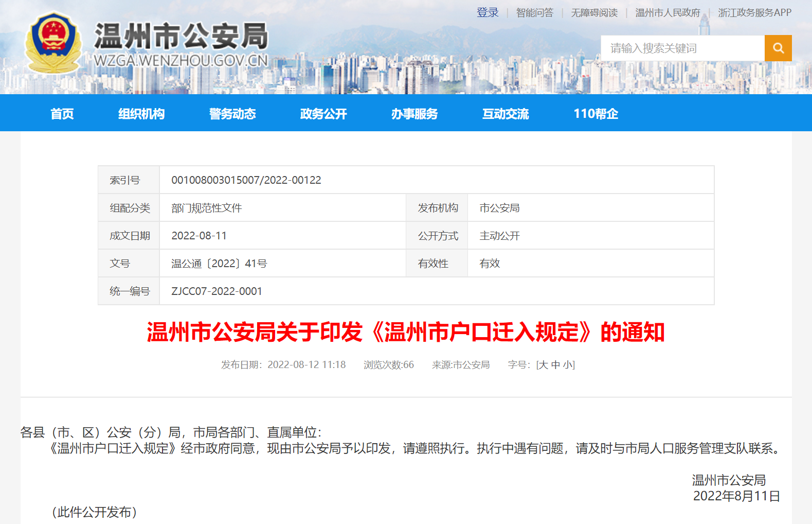Click the police badge emblem logo

pyautogui.click(x=53, y=43)
